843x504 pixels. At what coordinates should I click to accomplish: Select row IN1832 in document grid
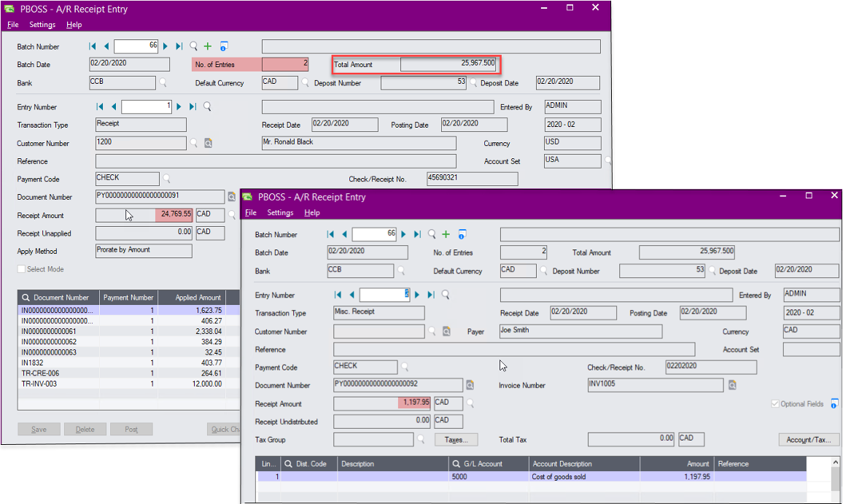[x=129, y=363]
